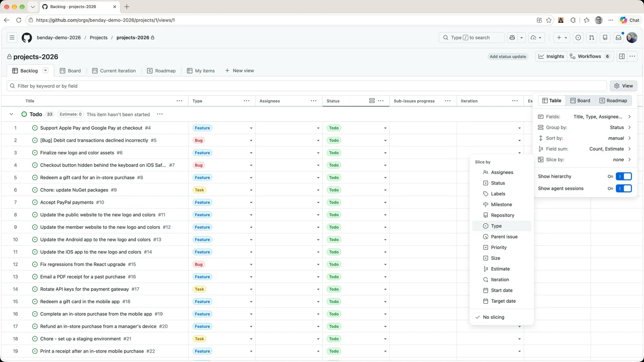
Task: Open the user profile avatar menu
Action: [632, 38]
